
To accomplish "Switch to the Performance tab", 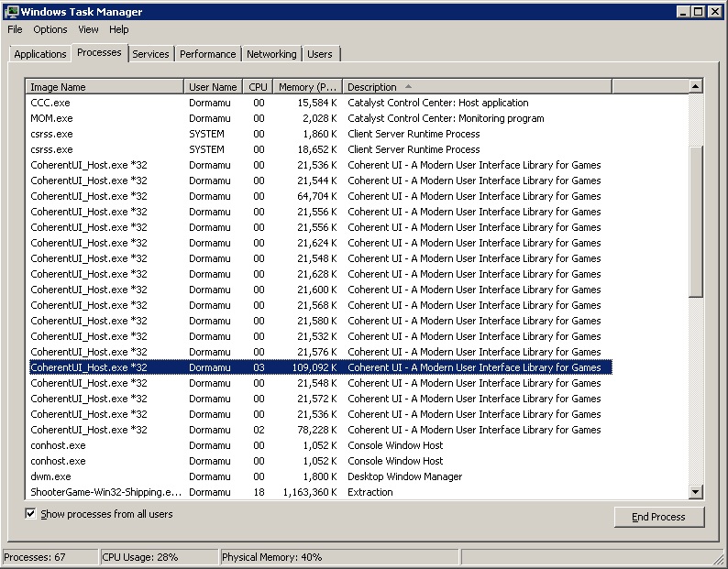I will (x=208, y=54).
